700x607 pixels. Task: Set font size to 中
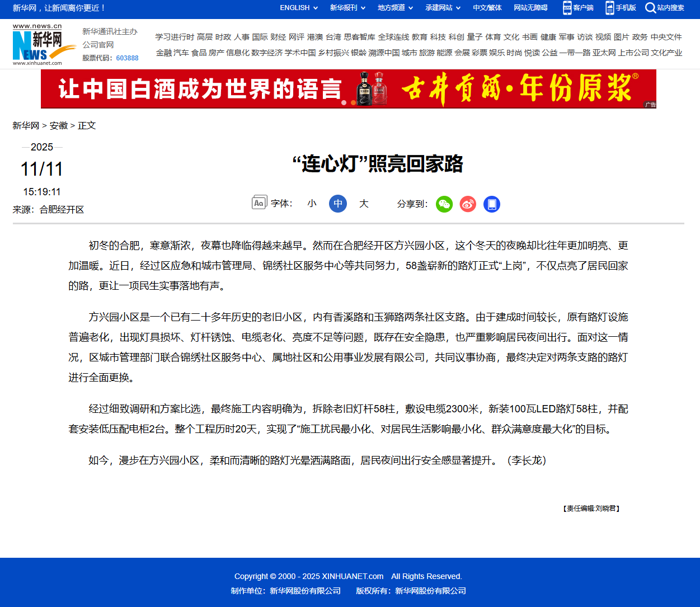(338, 204)
